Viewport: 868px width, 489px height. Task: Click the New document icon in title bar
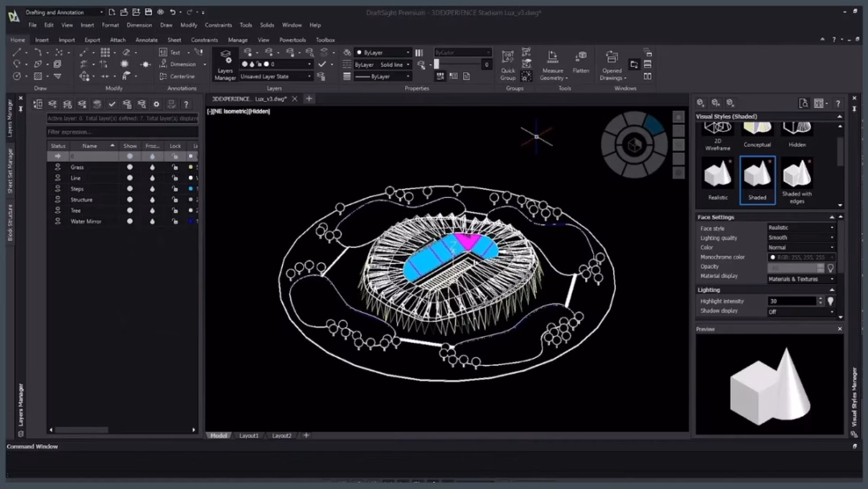click(x=112, y=11)
